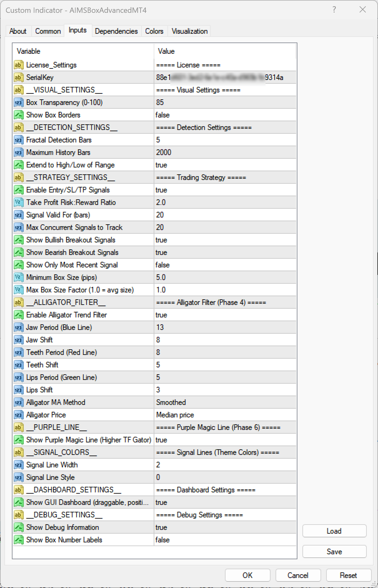
Task: Switch to the About tab
Action: click(x=18, y=31)
